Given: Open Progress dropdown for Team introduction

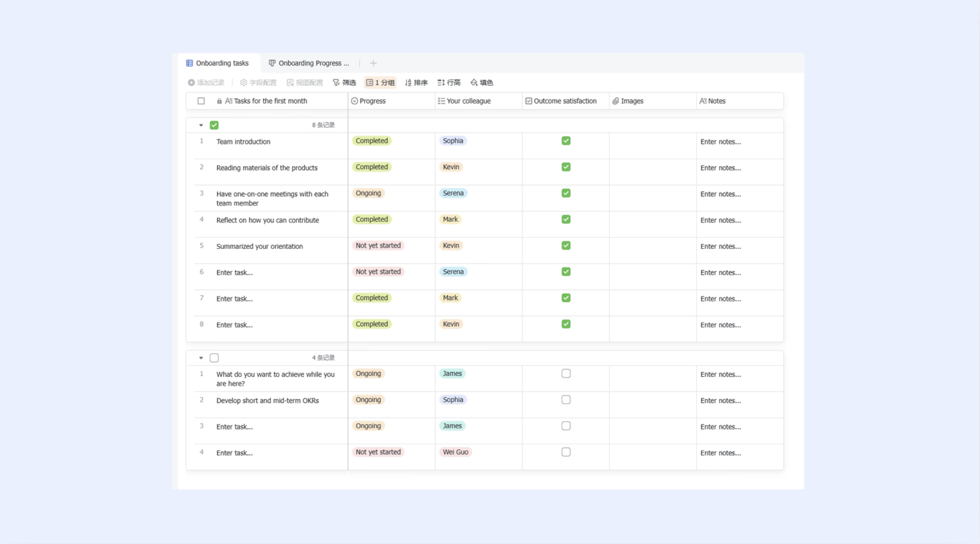Looking at the screenshot, I should click(372, 141).
